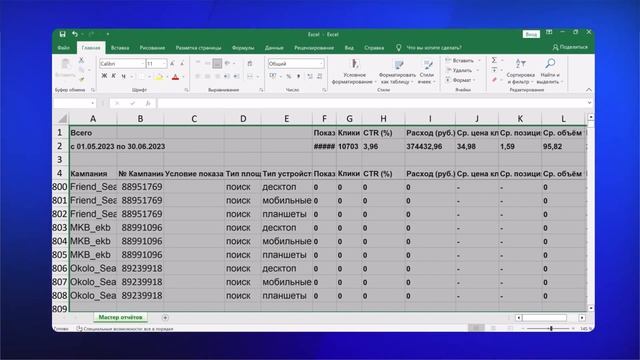Open Sort and Filter (Сортировка и фильтр)
640x360 pixels.
[x=520, y=71]
